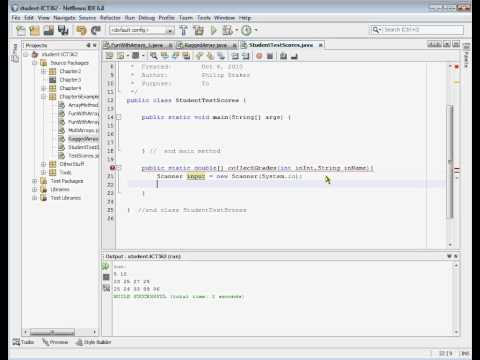Click the Stop Macro Recording icon
The image size is (480, 360).
(x=270, y=56)
